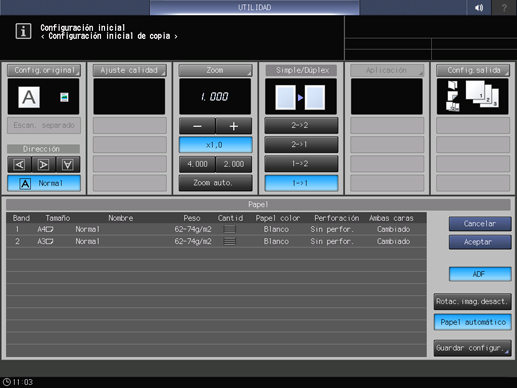517x388 pixels.
Task: Click the clock icon in status bar
Action: [x=7, y=382]
